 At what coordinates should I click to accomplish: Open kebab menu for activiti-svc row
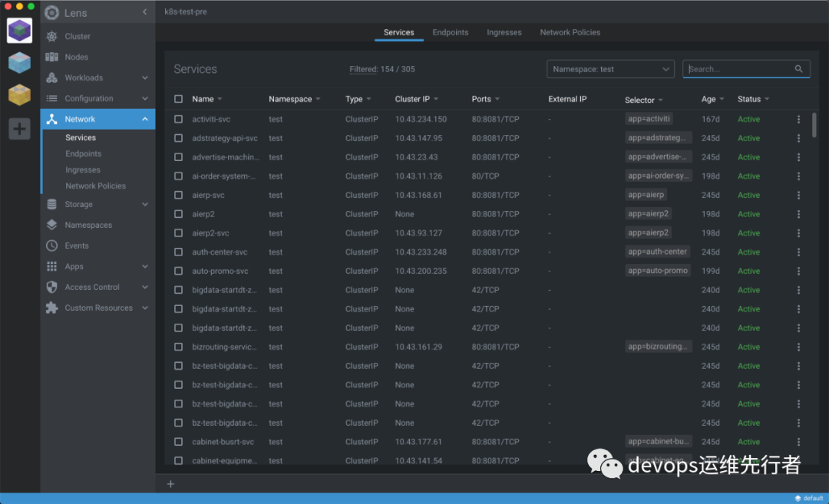pos(798,120)
